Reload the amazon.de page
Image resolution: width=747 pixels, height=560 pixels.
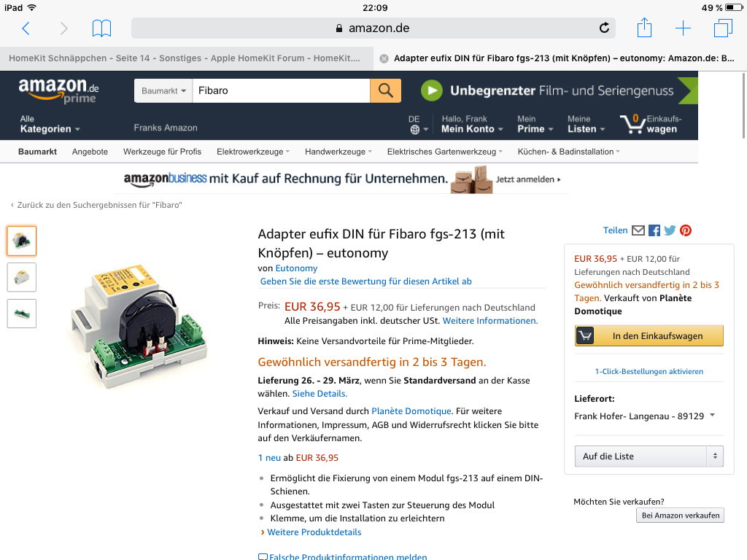point(604,28)
